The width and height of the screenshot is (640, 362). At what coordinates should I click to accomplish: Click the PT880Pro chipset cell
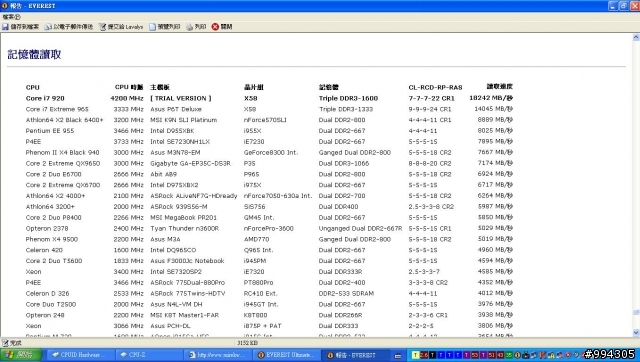pos(258,282)
